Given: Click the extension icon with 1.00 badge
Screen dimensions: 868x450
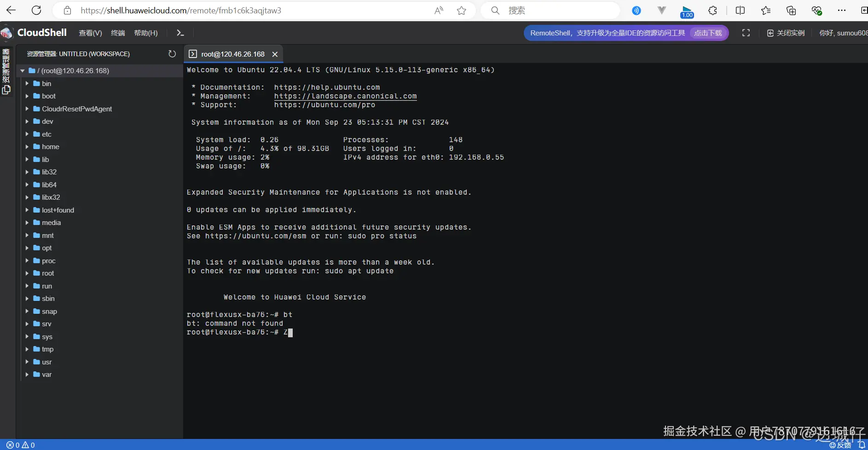Looking at the screenshot, I should pos(687,12).
